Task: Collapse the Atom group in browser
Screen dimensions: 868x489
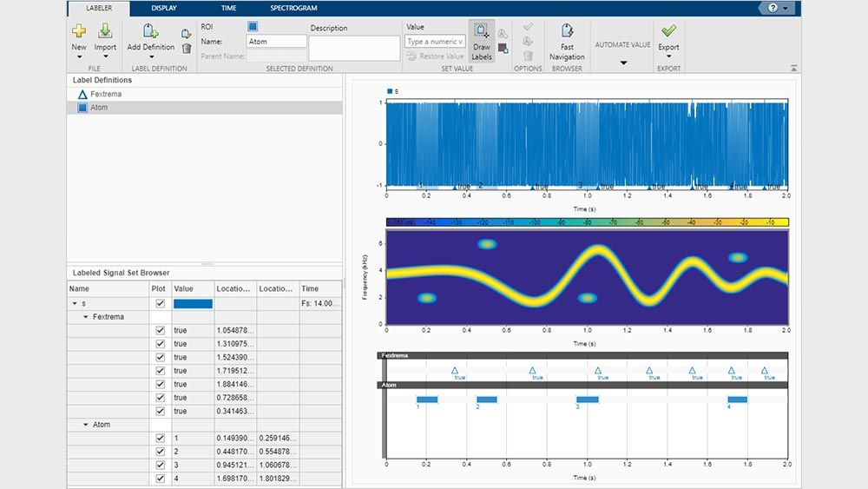Action: point(85,425)
